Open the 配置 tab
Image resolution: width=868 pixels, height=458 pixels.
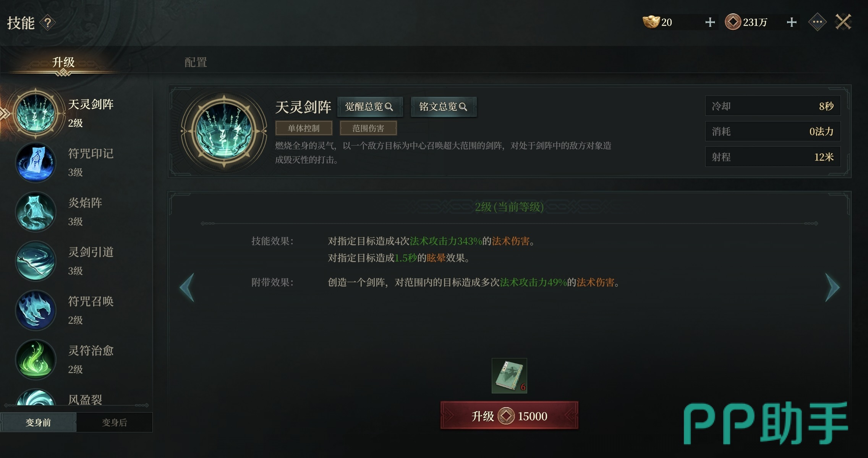(x=196, y=62)
